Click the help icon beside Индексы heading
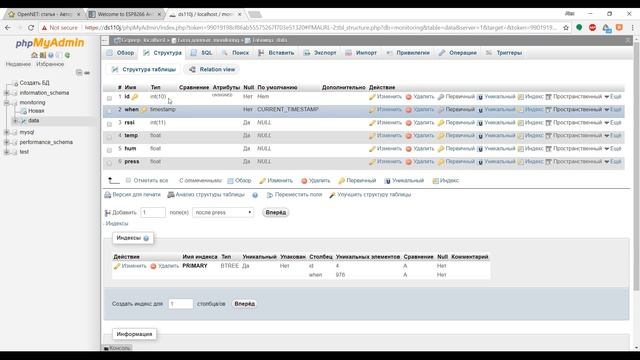 tap(146, 238)
